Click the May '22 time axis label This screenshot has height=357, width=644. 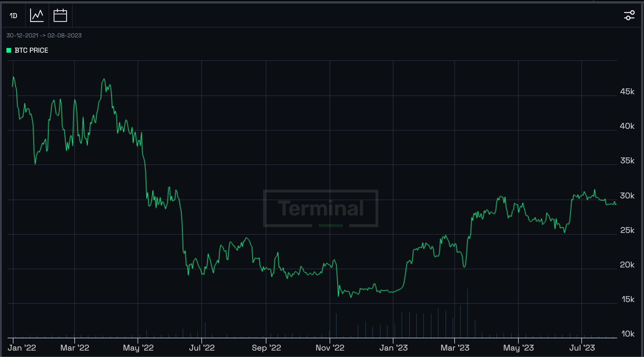pyautogui.click(x=138, y=348)
